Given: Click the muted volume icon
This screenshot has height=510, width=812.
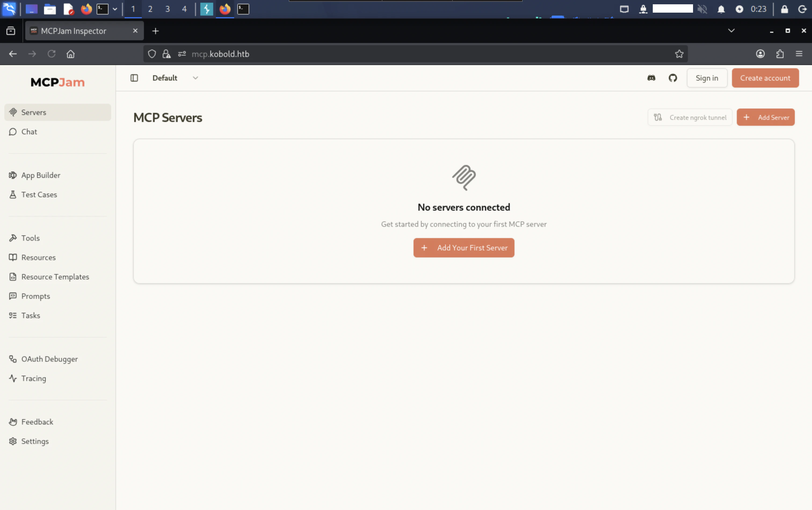Looking at the screenshot, I should point(702,9).
